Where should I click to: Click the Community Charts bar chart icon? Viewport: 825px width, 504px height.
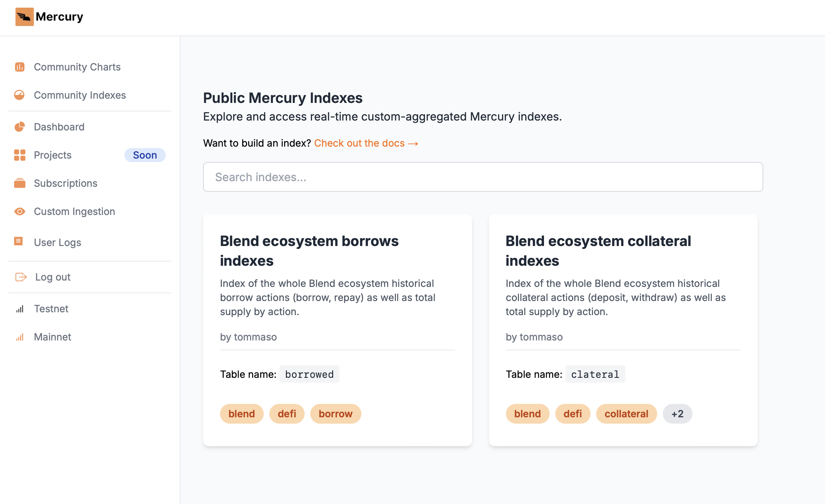pyautogui.click(x=20, y=67)
